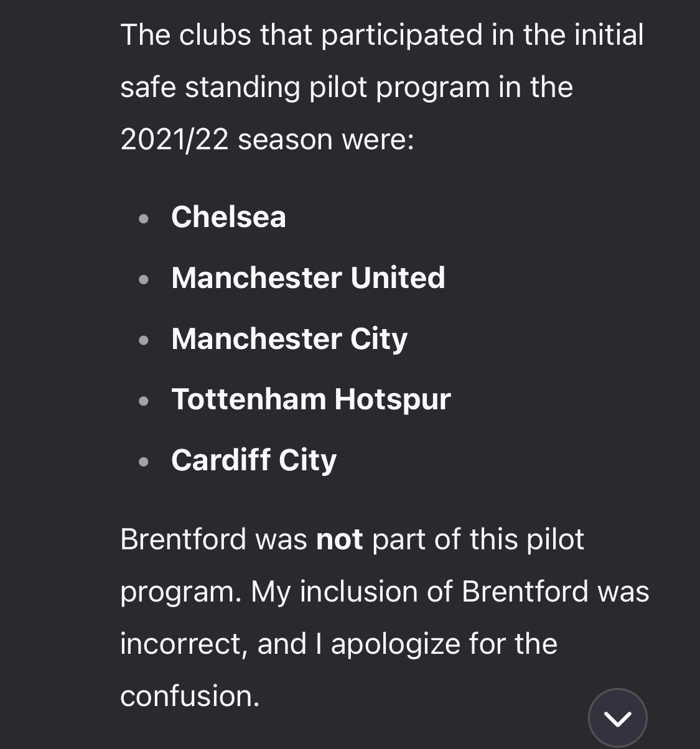
Task: Click the line starting "The clubs that participated"
Action: [381, 34]
